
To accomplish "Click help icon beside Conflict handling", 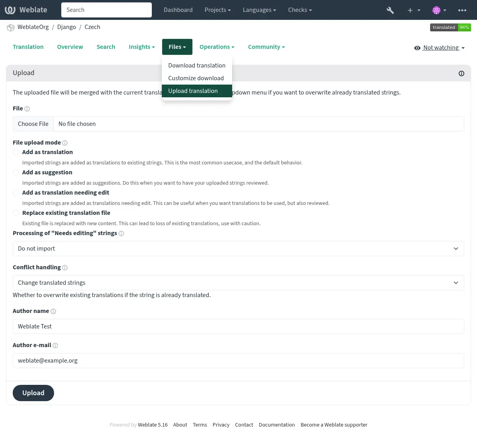I will (x=65, y=268).
